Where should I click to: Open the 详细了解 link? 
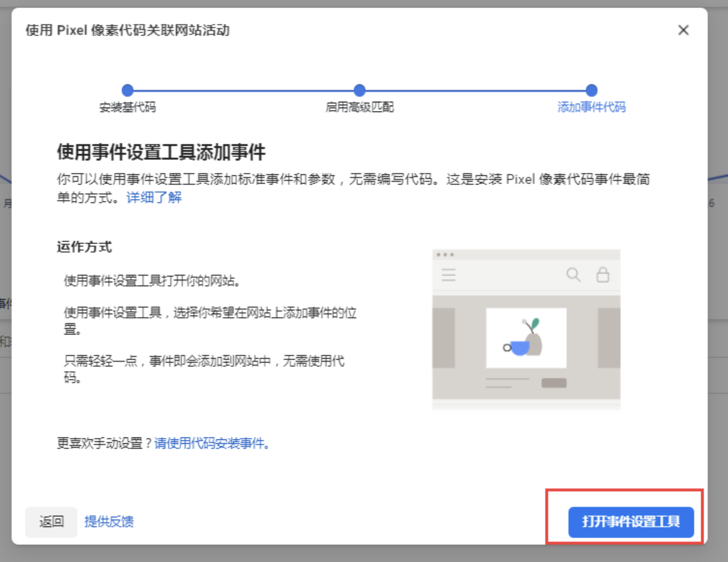coord(154,197)
